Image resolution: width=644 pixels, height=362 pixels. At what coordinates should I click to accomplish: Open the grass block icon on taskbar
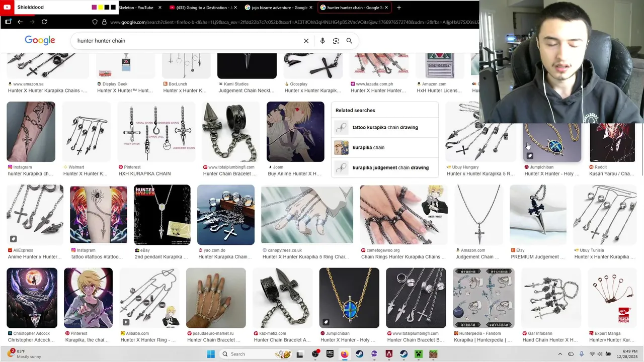point(433,354)
